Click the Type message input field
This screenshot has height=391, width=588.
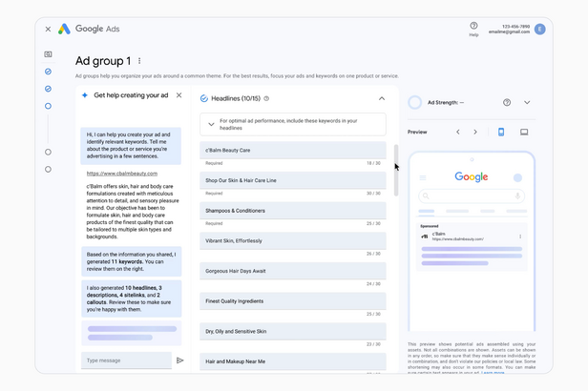click(x=126, y=360)
